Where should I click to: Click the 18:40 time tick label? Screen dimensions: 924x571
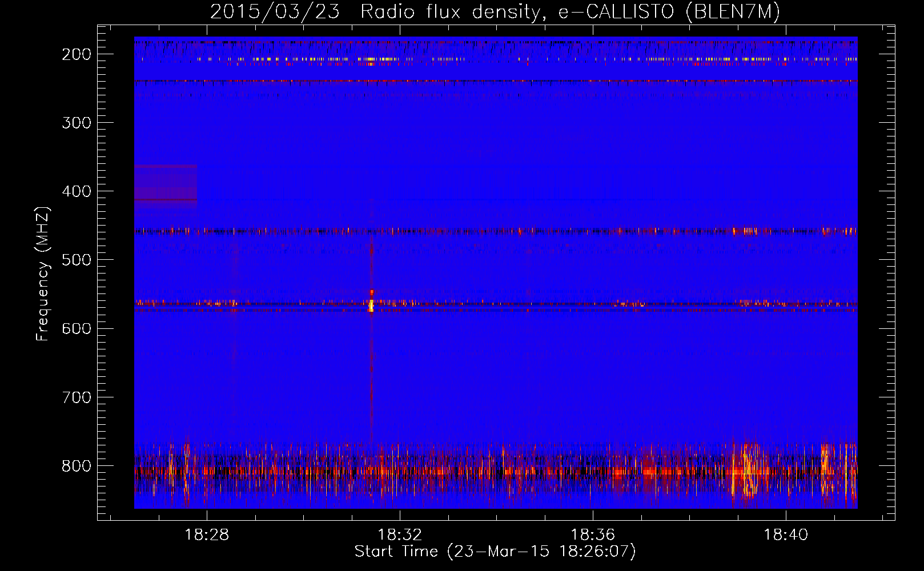(786, 535)
